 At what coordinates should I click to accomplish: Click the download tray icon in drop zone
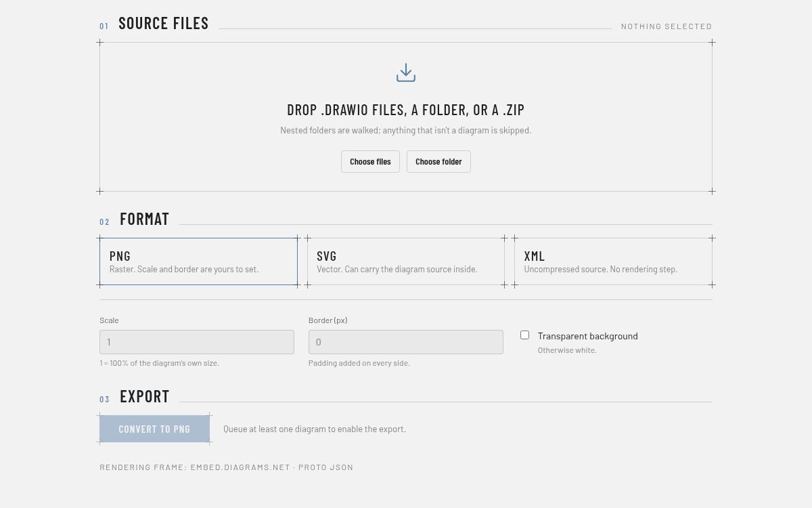pos(406,73)
